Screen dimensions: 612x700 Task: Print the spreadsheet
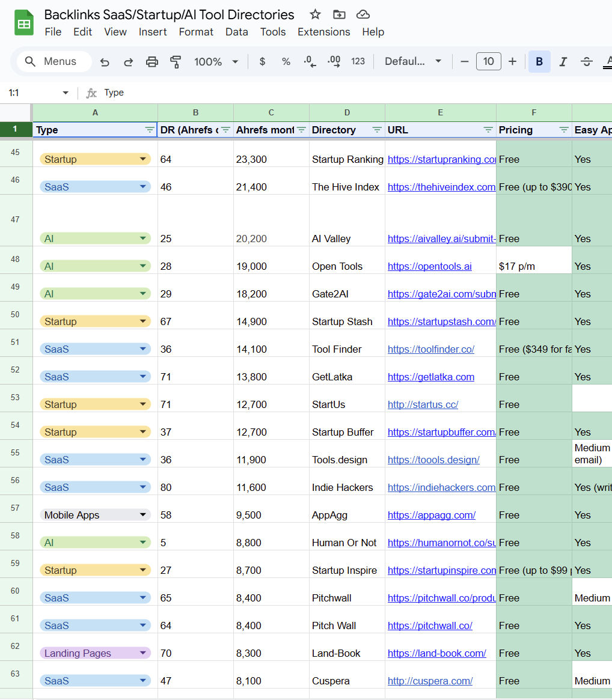152,62
